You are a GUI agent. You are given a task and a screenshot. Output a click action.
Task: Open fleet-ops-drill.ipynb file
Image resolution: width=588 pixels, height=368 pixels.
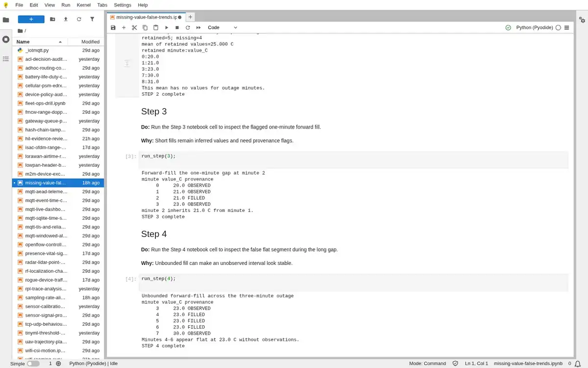(x=58, y=104)
